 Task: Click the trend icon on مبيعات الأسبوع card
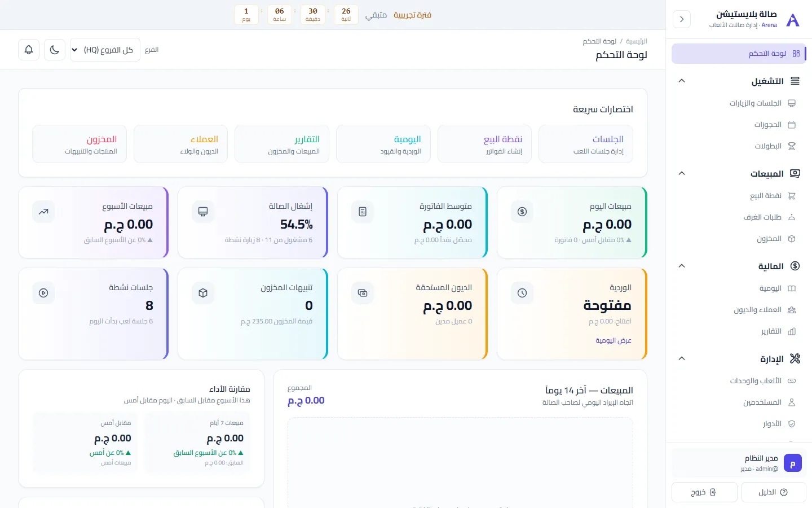(x=43, y=212)
